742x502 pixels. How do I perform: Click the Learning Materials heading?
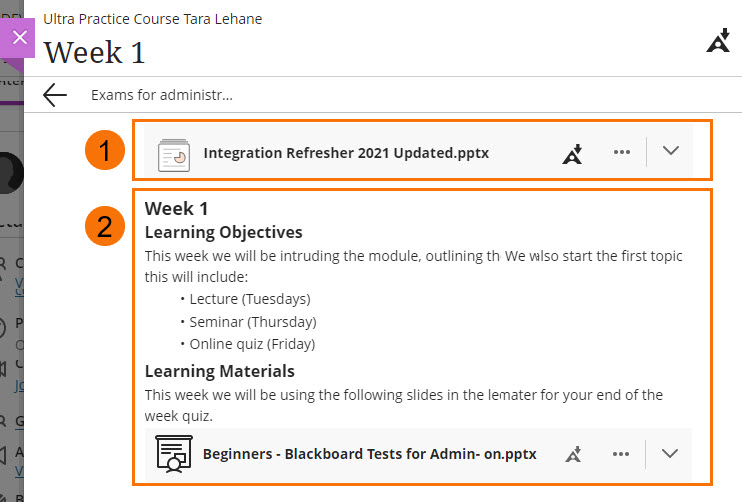tap(219, 371)
